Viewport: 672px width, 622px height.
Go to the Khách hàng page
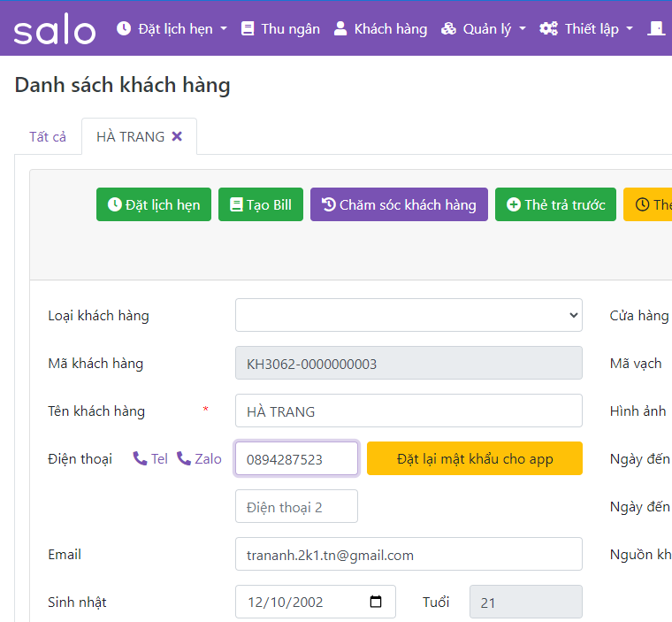pyautogui.click(x=380, y=28)
